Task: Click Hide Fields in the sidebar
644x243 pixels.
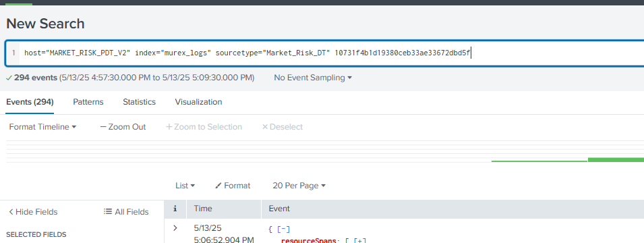Action: click(33, 212)
